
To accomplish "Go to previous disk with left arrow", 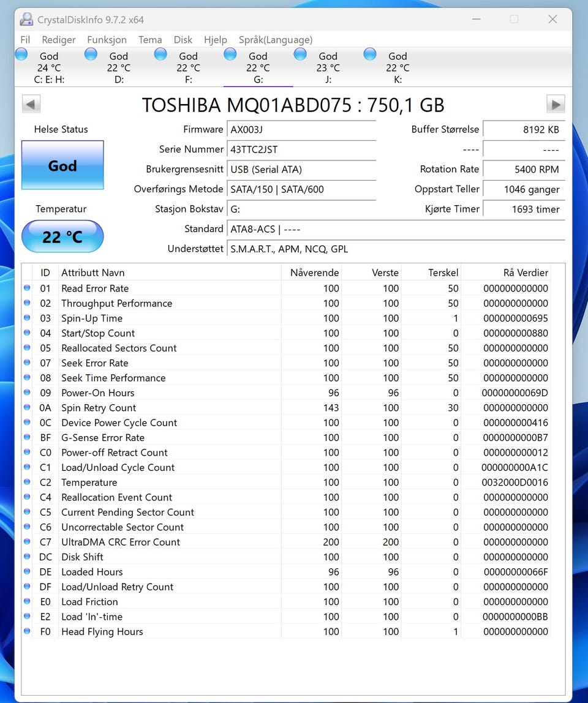I will (x=31, y=105).
